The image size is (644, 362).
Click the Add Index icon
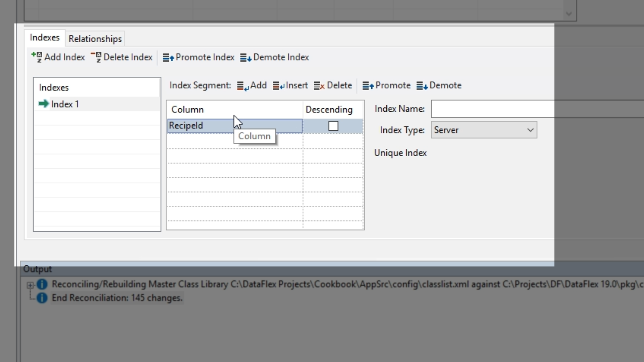pyautogui.click(x=37, y=57)
